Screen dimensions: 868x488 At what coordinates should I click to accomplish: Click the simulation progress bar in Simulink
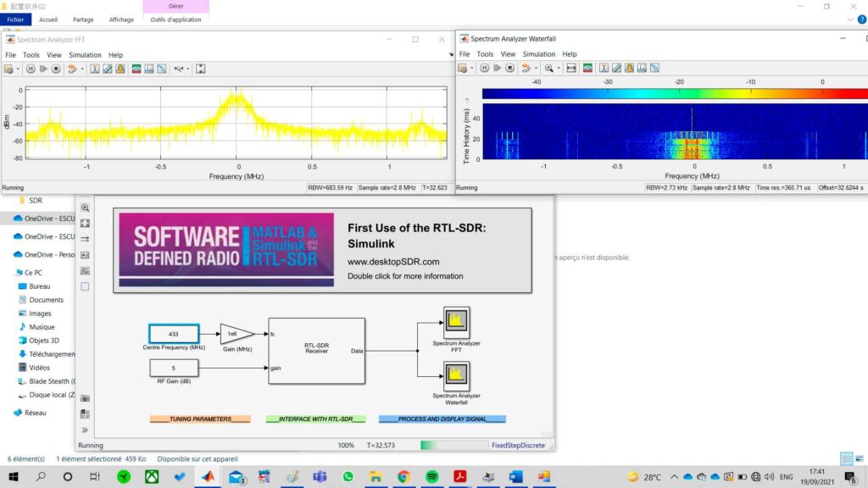[454, 446]
